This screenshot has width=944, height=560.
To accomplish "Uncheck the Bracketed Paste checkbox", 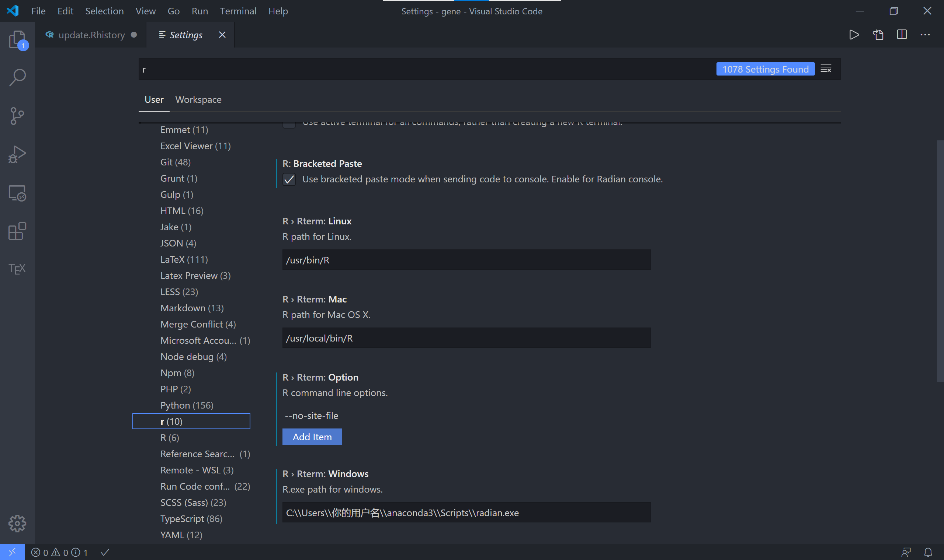I will [289, 179].
